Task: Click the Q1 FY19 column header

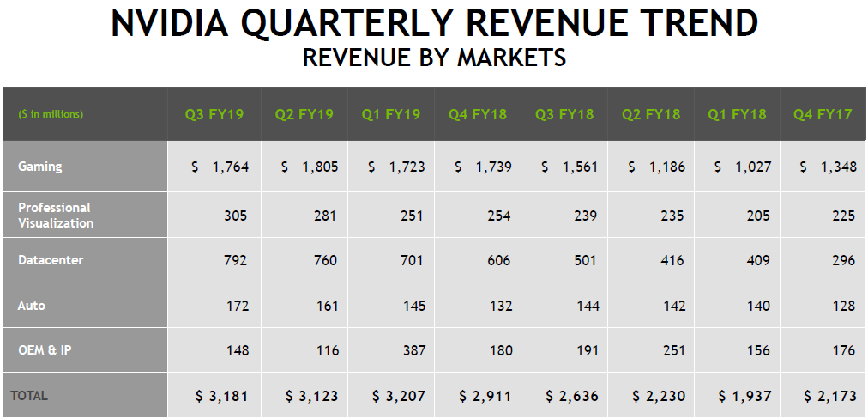Action: (391, 115)
